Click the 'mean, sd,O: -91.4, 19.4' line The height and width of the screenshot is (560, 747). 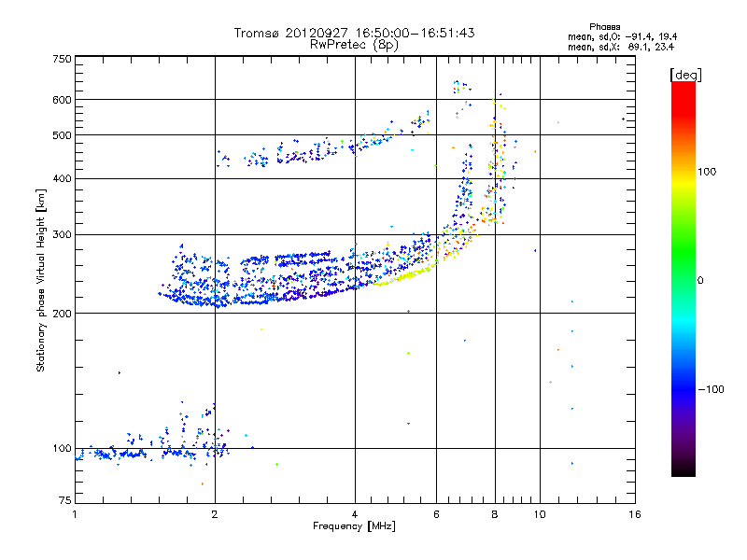coord(622,36)
